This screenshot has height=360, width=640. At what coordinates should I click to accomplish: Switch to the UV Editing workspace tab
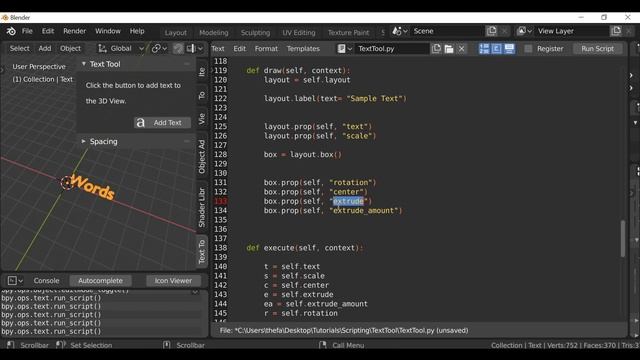[299, 33]
